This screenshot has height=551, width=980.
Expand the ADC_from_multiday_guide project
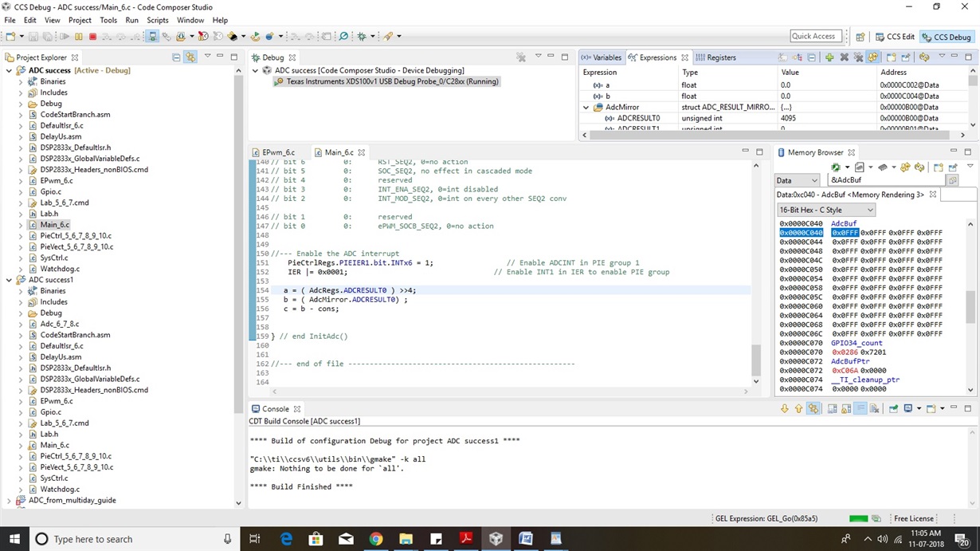click(10, 501)
